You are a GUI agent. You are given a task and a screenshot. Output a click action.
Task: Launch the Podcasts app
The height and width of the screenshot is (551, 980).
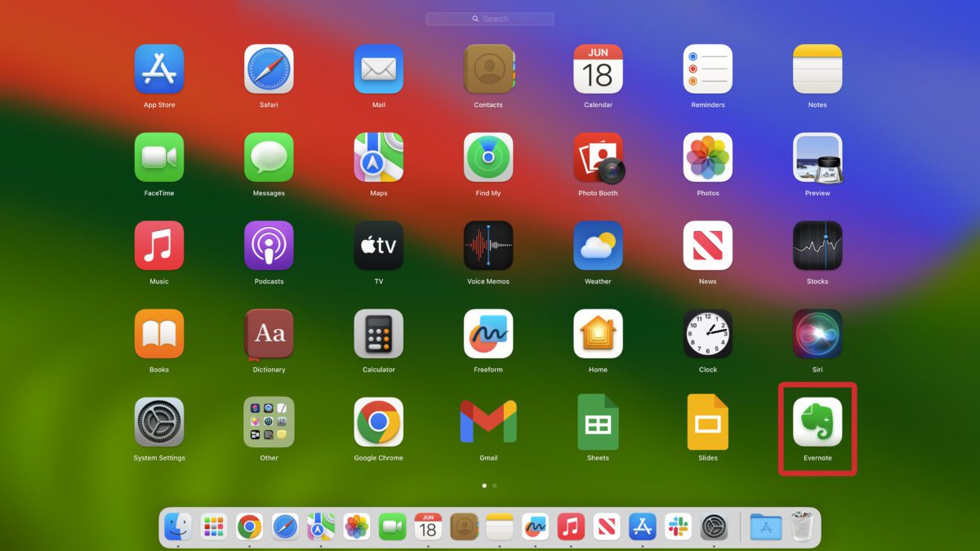269,246
